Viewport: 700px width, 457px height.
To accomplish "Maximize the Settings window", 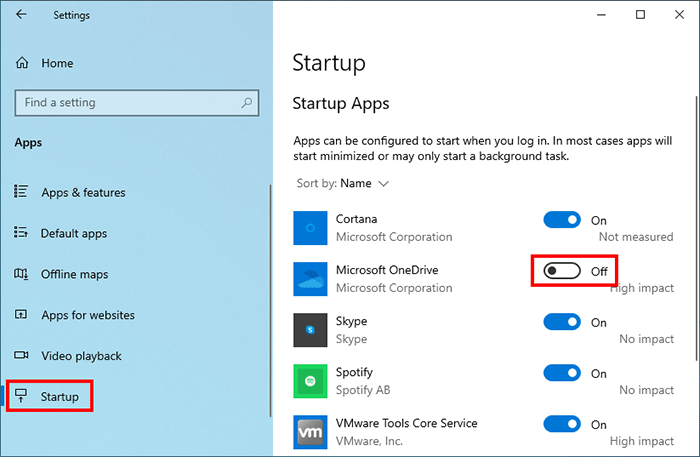I will click(640, 15).
